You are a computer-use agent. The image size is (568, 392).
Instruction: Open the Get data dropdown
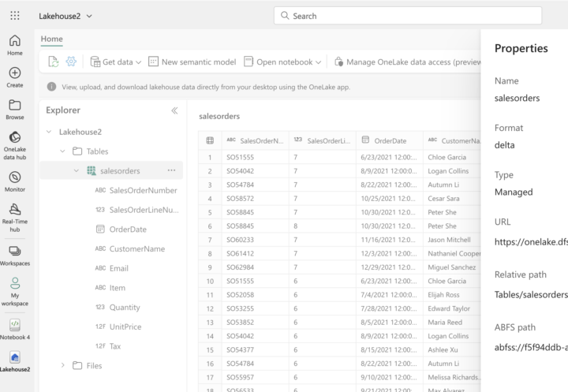pyautogui.click(x=116, y=62)
